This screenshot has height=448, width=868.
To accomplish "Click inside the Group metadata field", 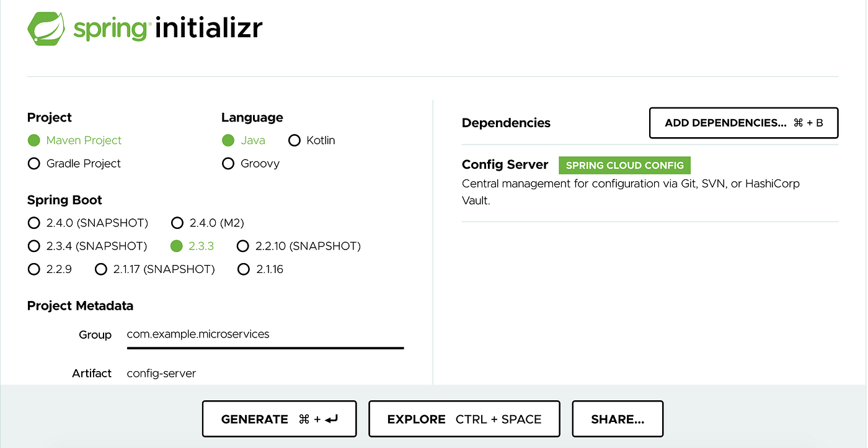I will (248, 334).
